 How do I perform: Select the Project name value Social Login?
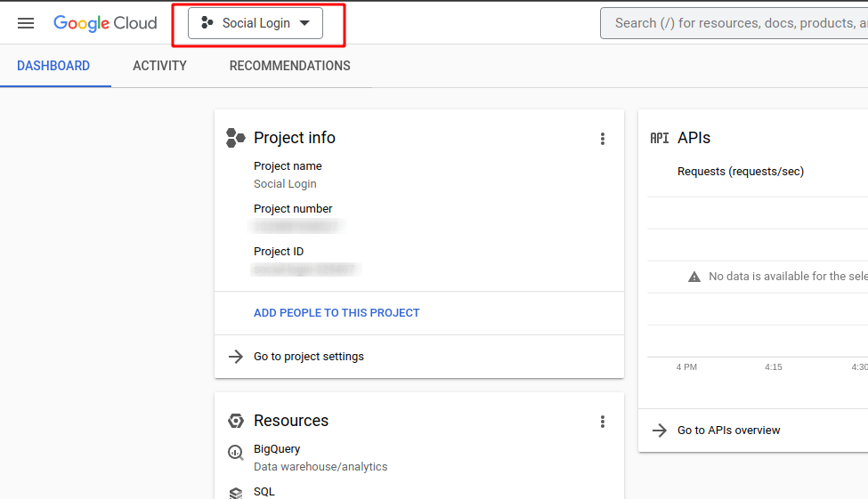point(285,184)
